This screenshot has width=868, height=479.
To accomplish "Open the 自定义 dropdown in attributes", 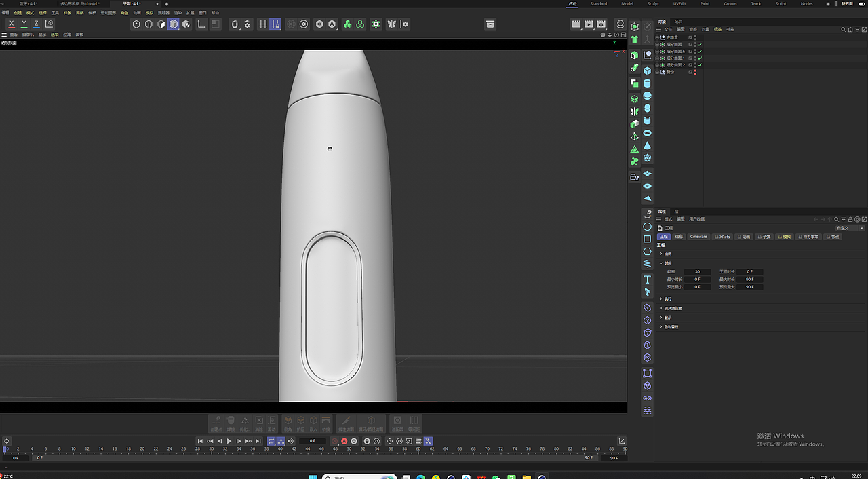I will click(x=850, y=228).
